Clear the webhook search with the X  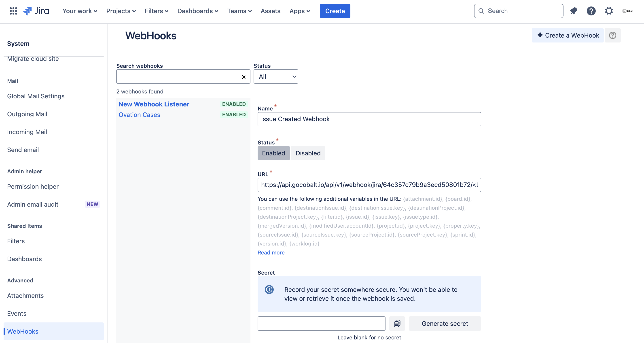tap(244, 77)
